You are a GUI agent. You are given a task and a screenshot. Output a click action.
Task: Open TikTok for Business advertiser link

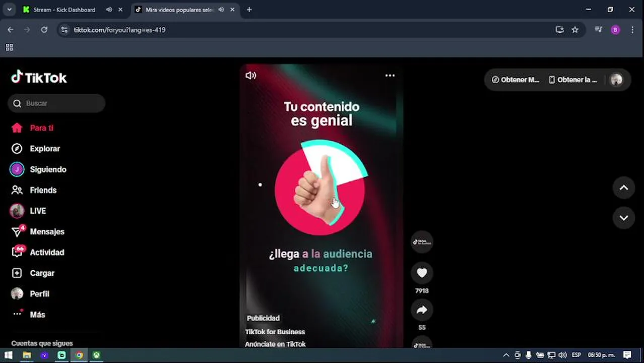[275, 332]
